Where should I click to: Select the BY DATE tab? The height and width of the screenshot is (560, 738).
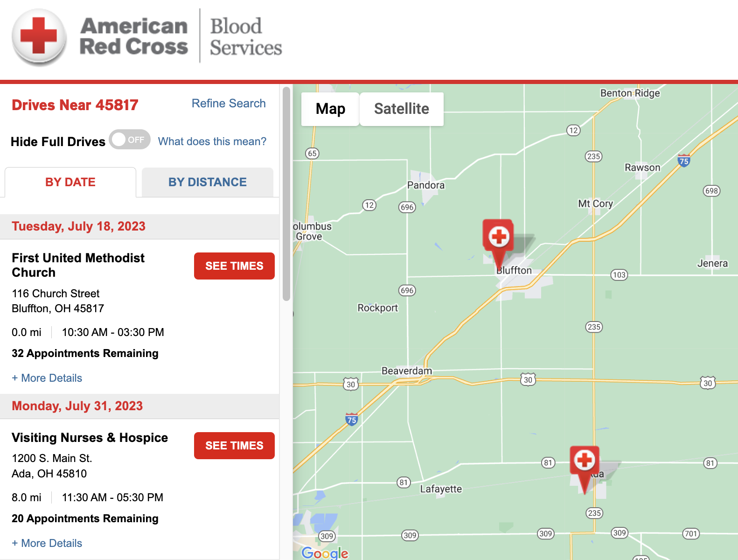(x=70, y=182)
